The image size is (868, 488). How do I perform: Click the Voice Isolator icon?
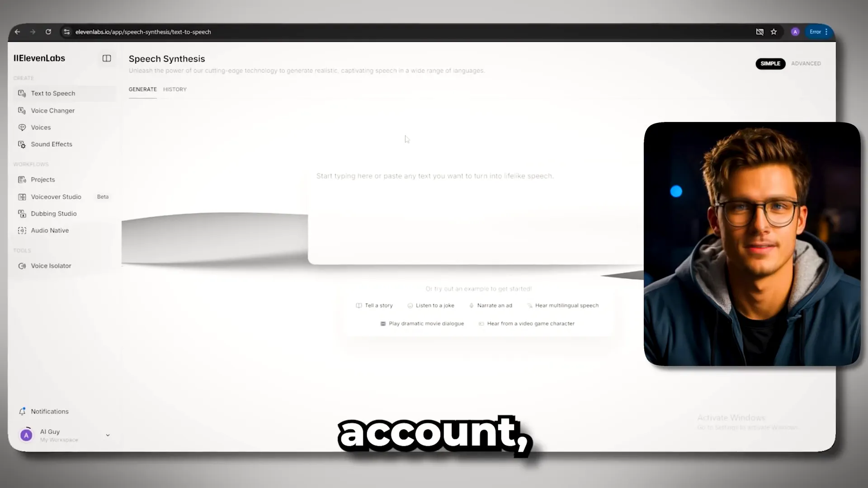click(21, 266)
